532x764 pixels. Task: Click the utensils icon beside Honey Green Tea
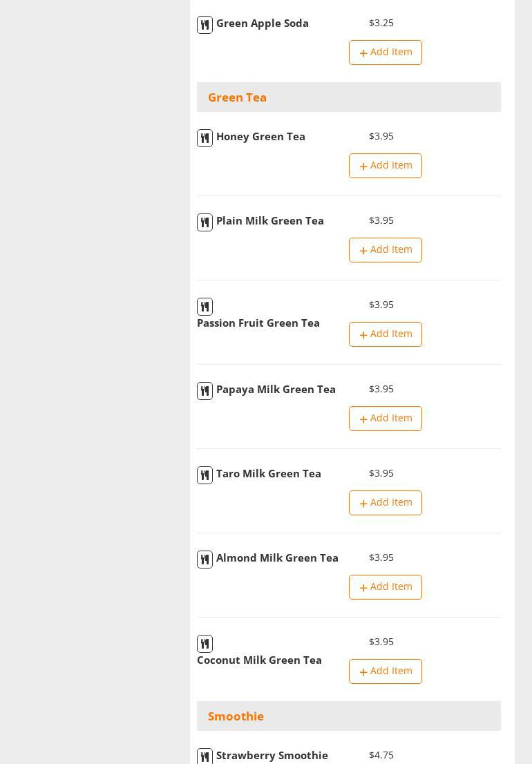(x=205, y=139)
